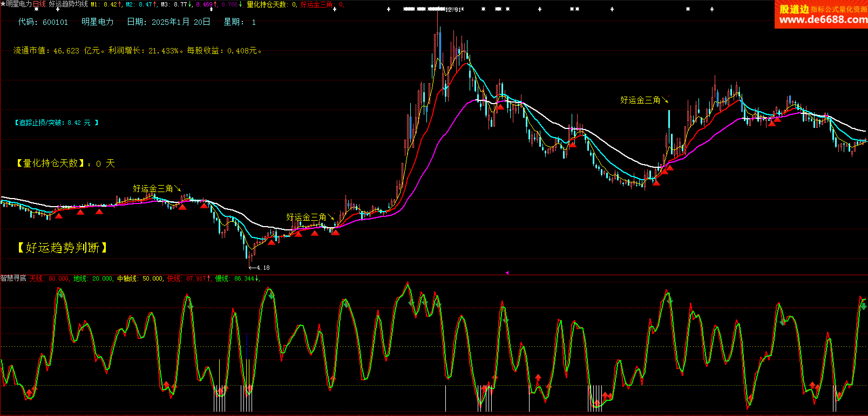Open the 智慧寻底 indicator title
Image resolution: width=868 pixels, height=416 pixels.
click(x=13, y=278)
